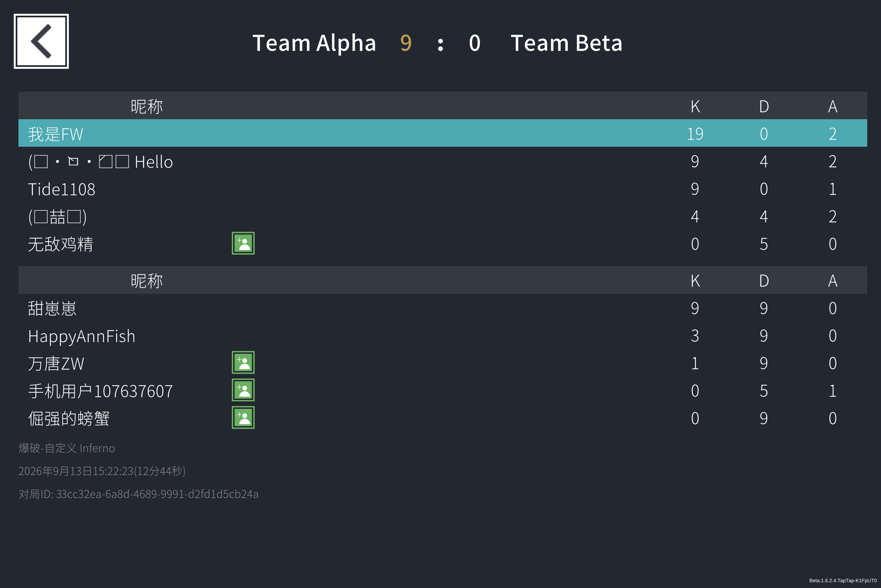Screen dimensions: 881x588
Task: Click the back arrow button
Action: (x=41, y=41)
